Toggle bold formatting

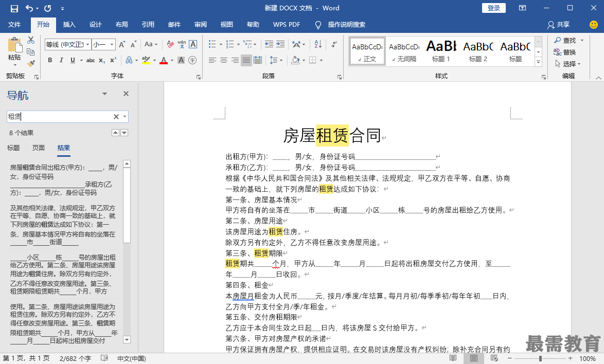click(50, 61)
